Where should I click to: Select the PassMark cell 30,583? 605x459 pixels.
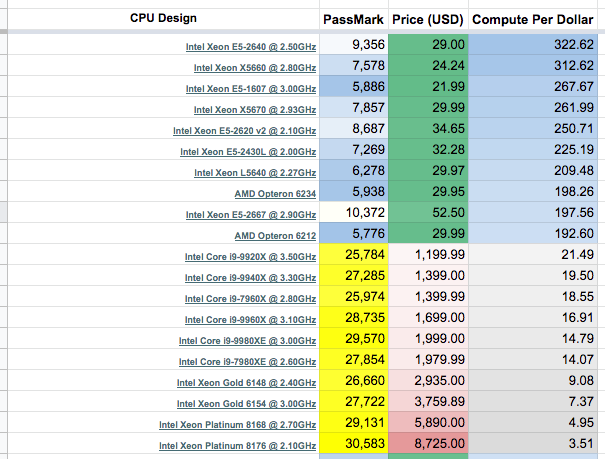click(x=354, y=444)
